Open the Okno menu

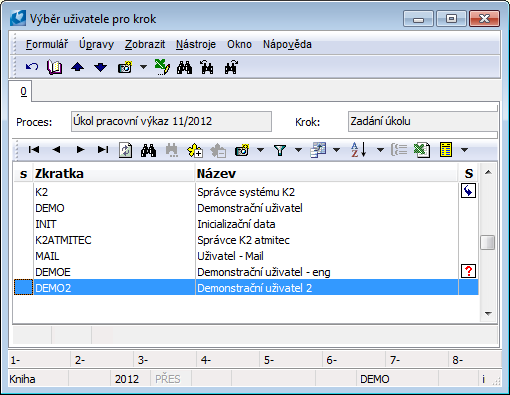[239, 44]
